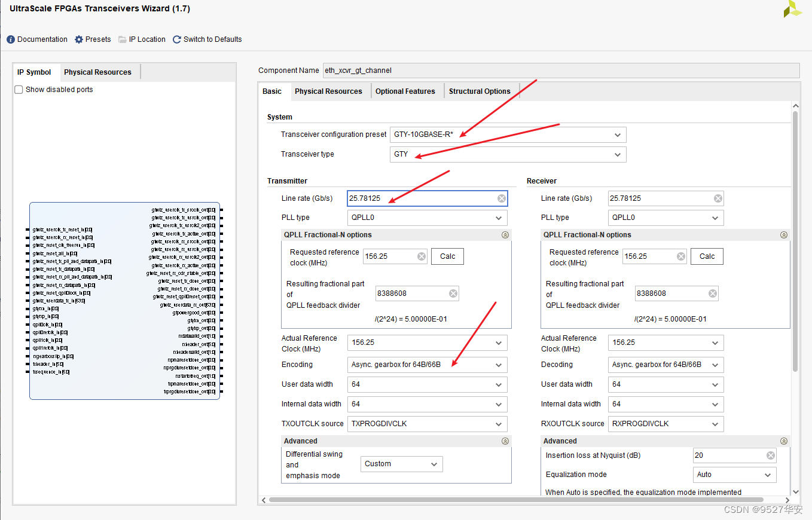812x520 pixels.
Task: Click Presets toolbar button
Action: click(x=93, y=39)
